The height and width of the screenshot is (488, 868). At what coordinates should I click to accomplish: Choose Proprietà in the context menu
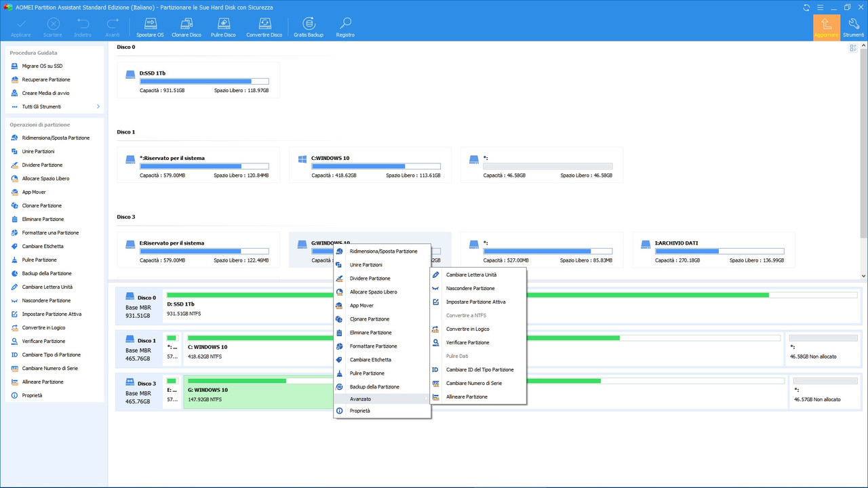(x=382, y=411)
